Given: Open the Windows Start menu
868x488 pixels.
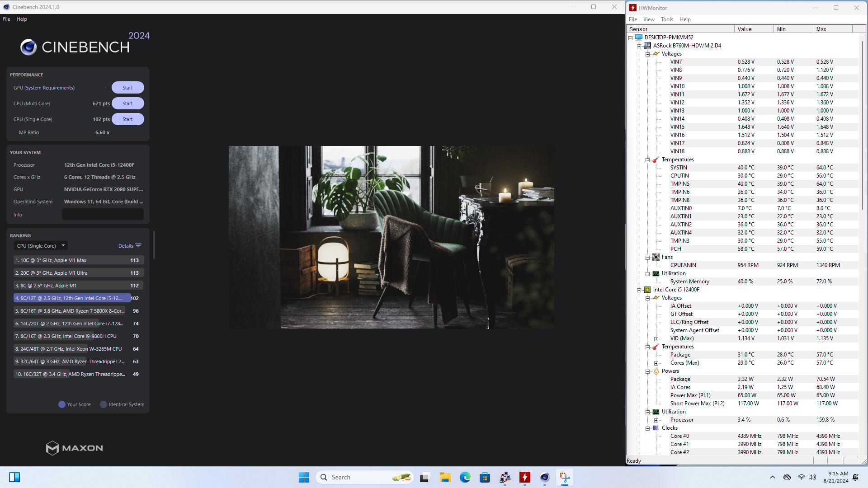Looking at the screenshot, I should coord(304,477).
